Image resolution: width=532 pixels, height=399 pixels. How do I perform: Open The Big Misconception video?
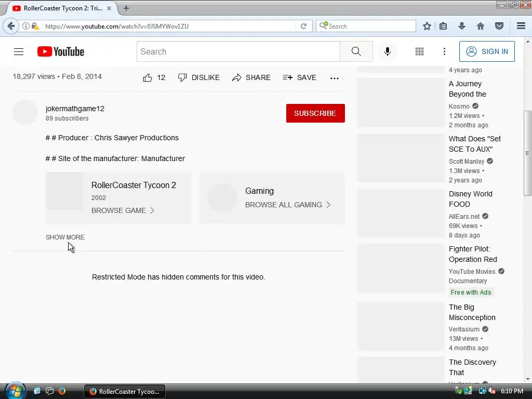coord(472,312)
